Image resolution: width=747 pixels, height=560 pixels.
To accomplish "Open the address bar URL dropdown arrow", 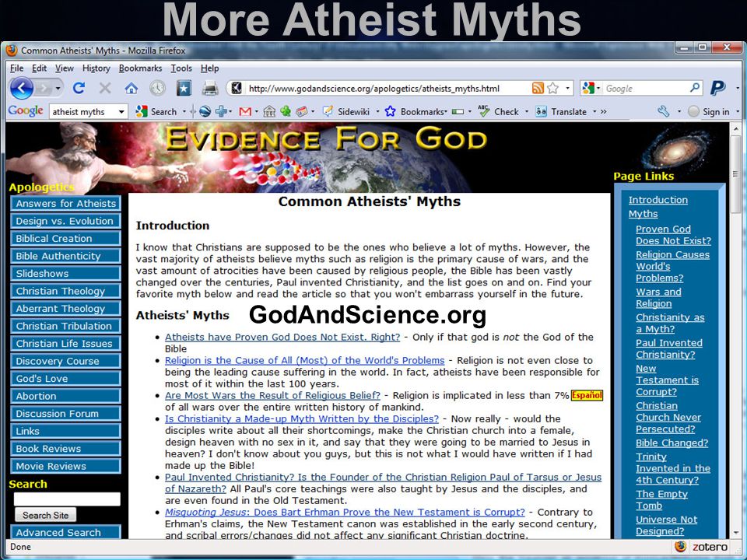I will (x=567, y=88).
